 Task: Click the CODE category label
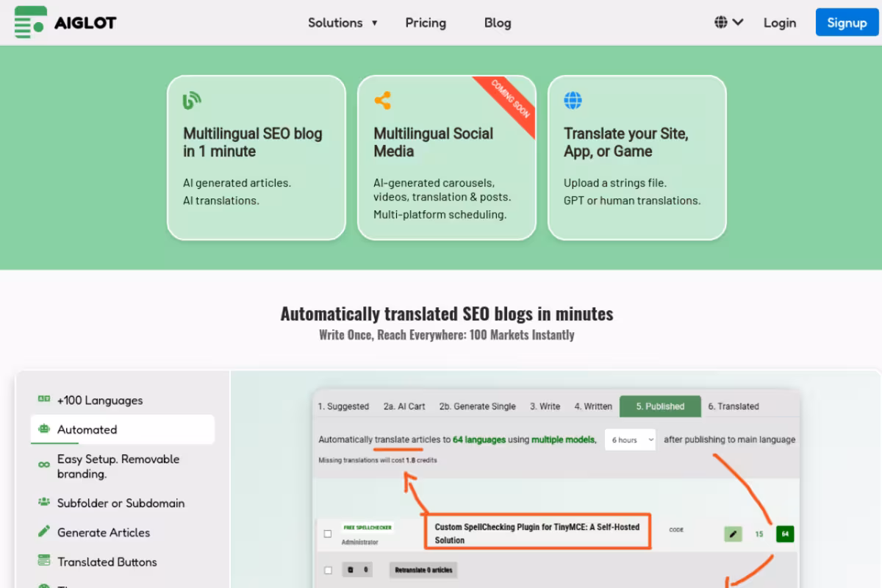tap(676, 529)
